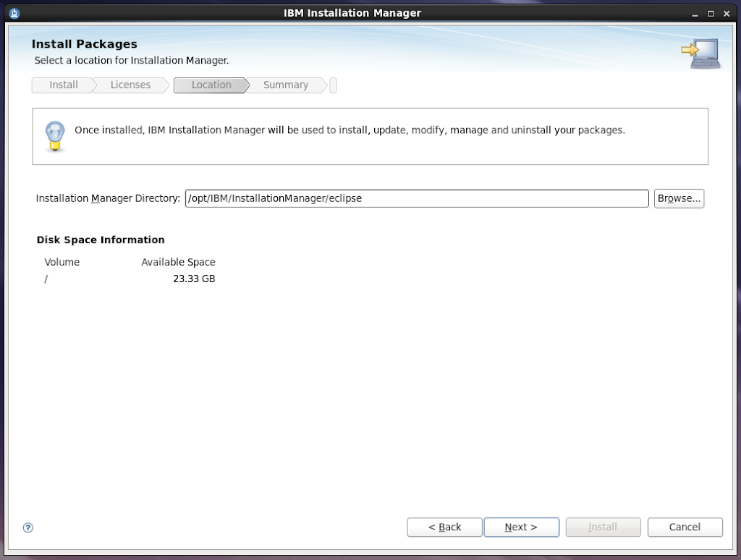Click the grayed-out Install button

point(603,527)
